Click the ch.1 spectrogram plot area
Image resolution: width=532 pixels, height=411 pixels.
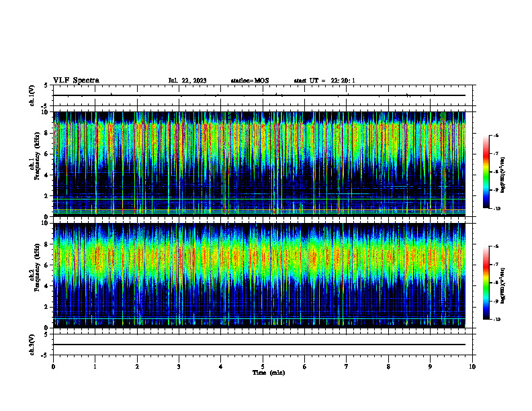click(x=259, y=164)
